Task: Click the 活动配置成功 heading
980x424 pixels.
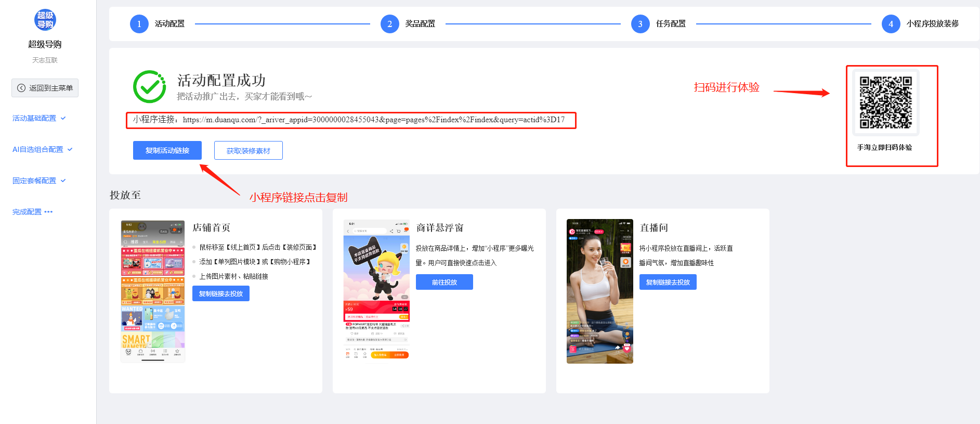Action: click(x=221, y=80)
